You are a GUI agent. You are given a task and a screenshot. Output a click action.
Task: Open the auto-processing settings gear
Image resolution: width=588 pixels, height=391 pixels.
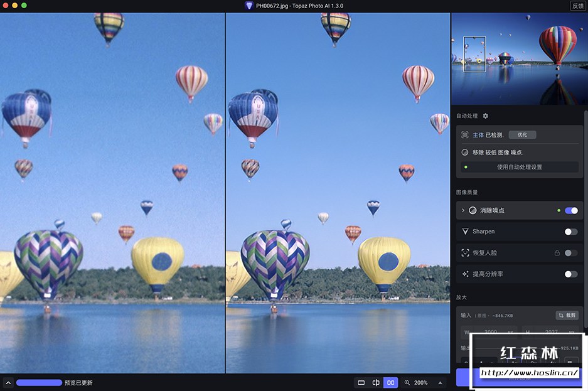pyautogui.click(x=485, y=116)
